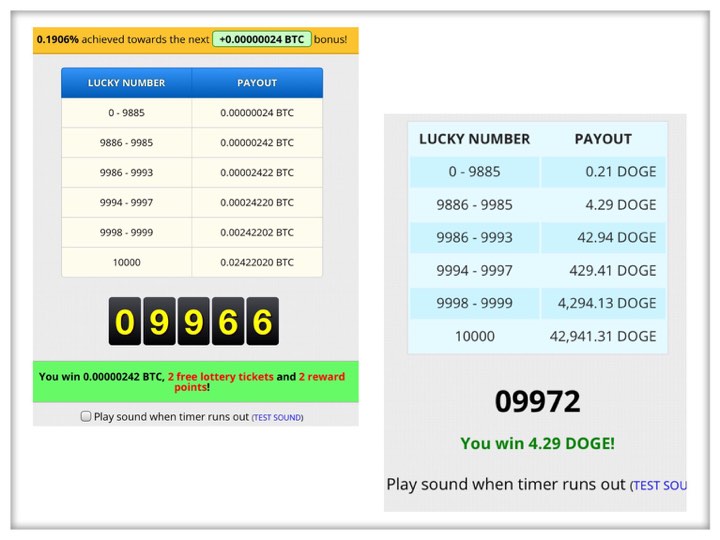Select the '9994 - 9997' cell in the BTC table
The image size is (720, 540).
tap(126, 202)
